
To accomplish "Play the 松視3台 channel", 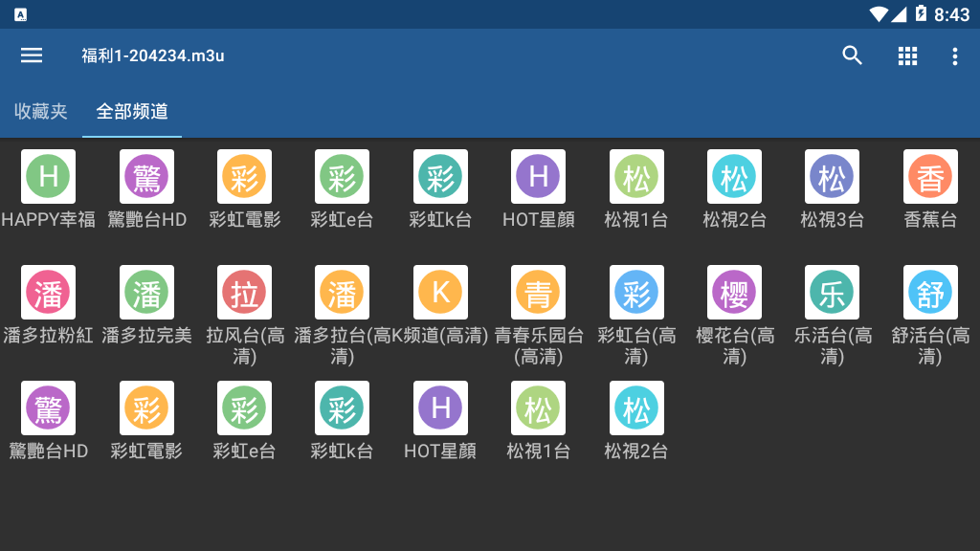I will [x=832, y=177].
